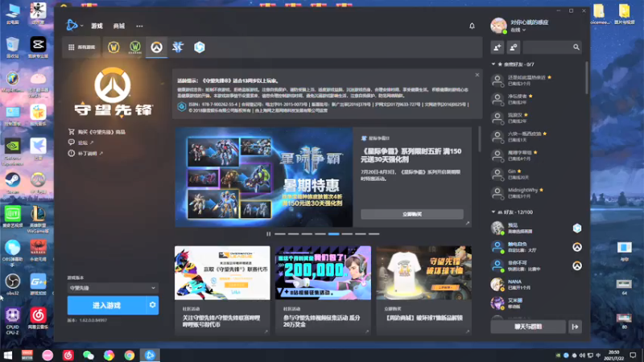Click the friends list scrollbar

pos(587,78)
